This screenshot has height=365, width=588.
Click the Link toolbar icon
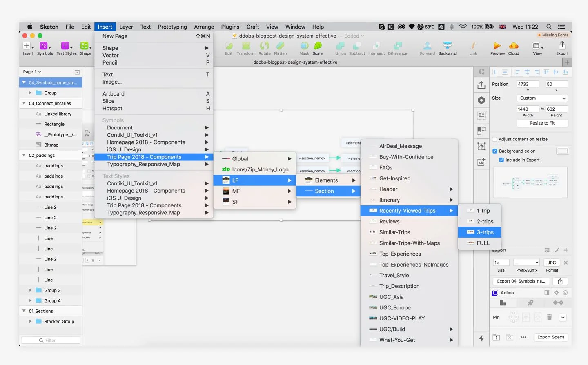(x=473, y=46)
